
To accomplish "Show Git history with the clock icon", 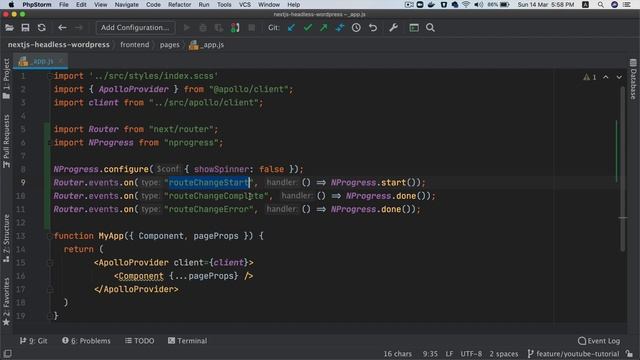I will click(x=356, y=28).
